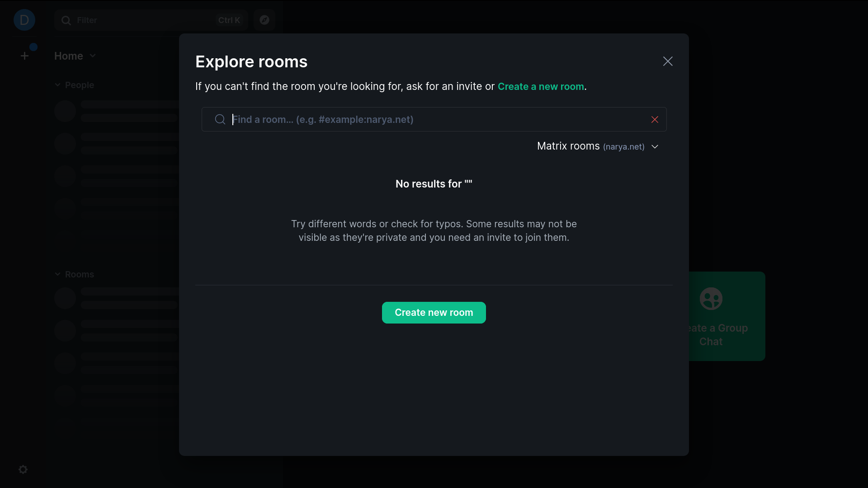Open quick settings gear icon
Image resolution: width=868 pixels, height=488 pixels.
(23, 469)
